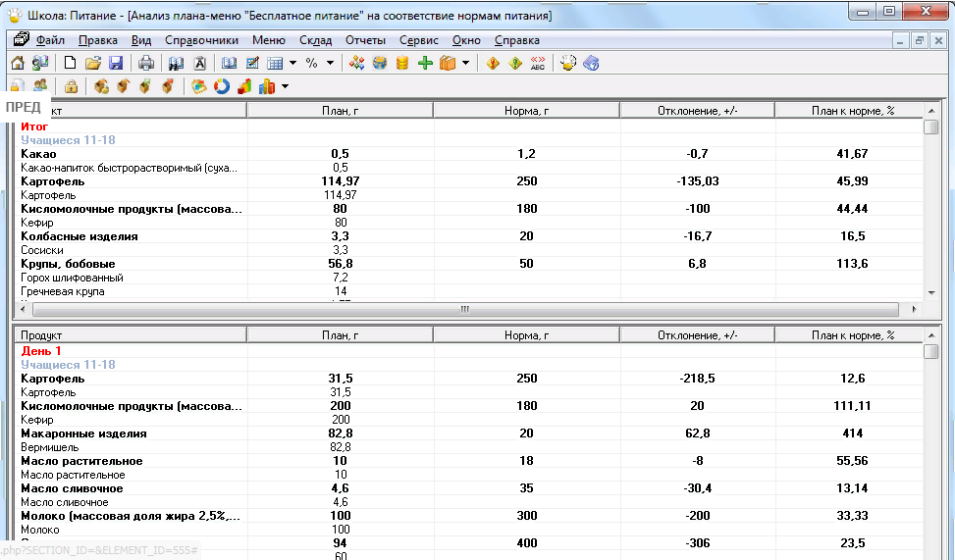This screenshot has width=955, height=560.
Task: Click the printer icon
Action: point(146,63)
